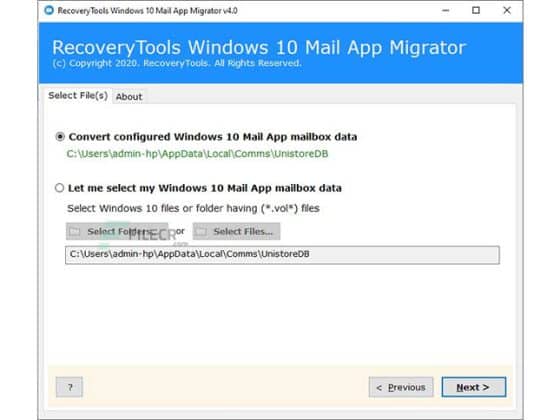Go back with the Previous button
This screenshot has width=560, height=420.
pos(401,387)
